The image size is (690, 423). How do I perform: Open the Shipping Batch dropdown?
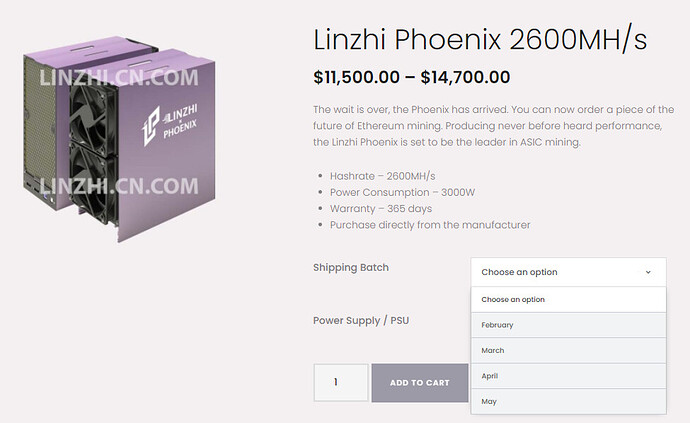[568, 272]
